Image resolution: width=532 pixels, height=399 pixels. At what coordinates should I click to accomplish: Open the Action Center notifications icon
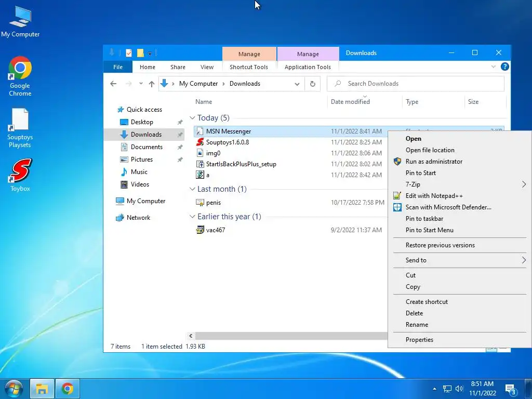click(x=512, y=389)
